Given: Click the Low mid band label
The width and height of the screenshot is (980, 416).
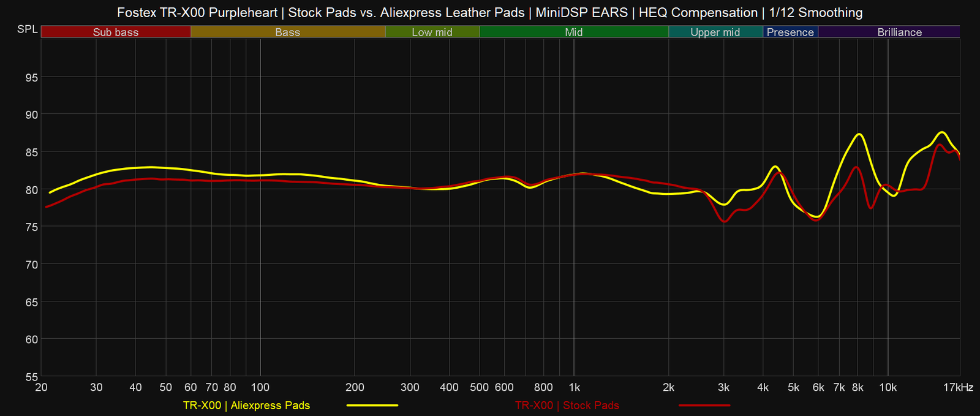Looking at the screenshot, I should [x=432, y=32].
